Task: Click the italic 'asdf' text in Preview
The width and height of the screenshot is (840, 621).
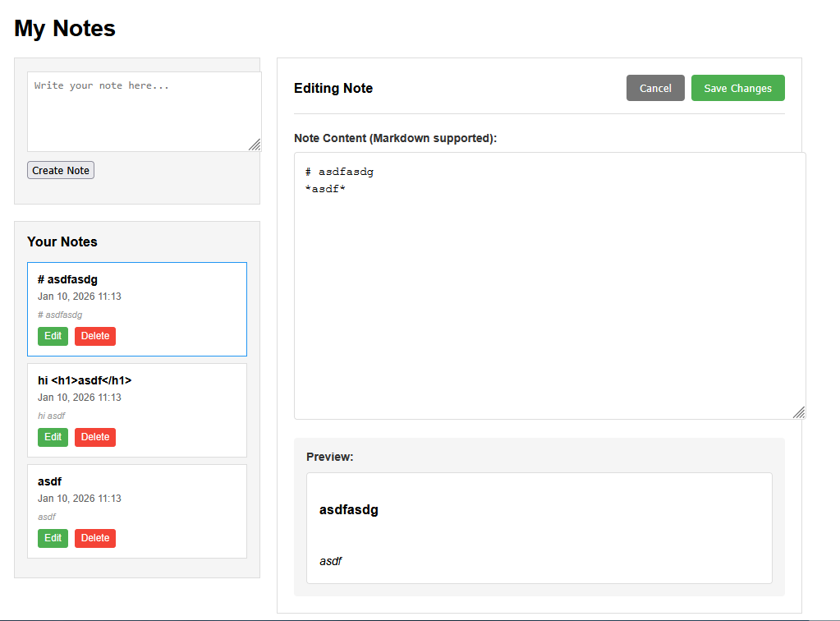Action: pyautogui.click(x=330, y=561)
